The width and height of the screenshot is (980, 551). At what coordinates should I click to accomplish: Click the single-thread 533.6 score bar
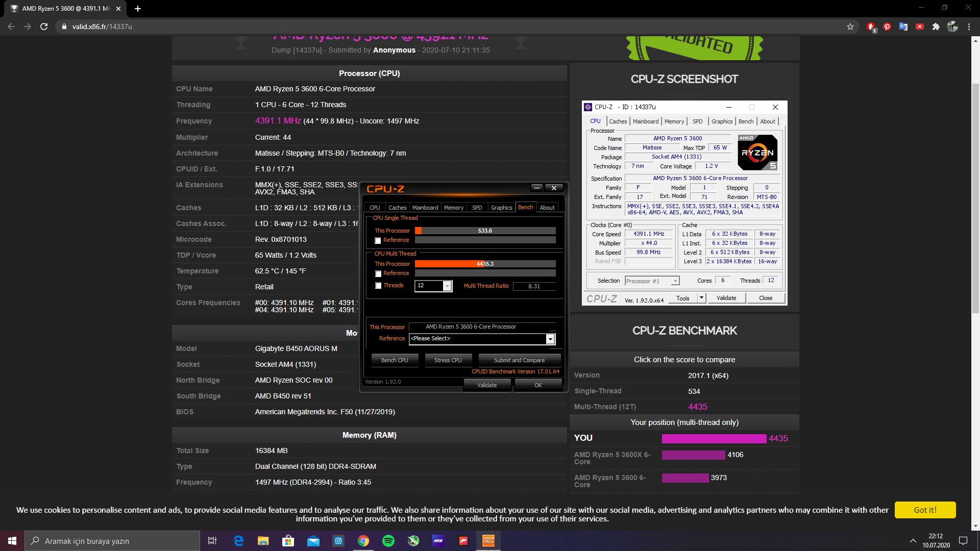point(485,231)
